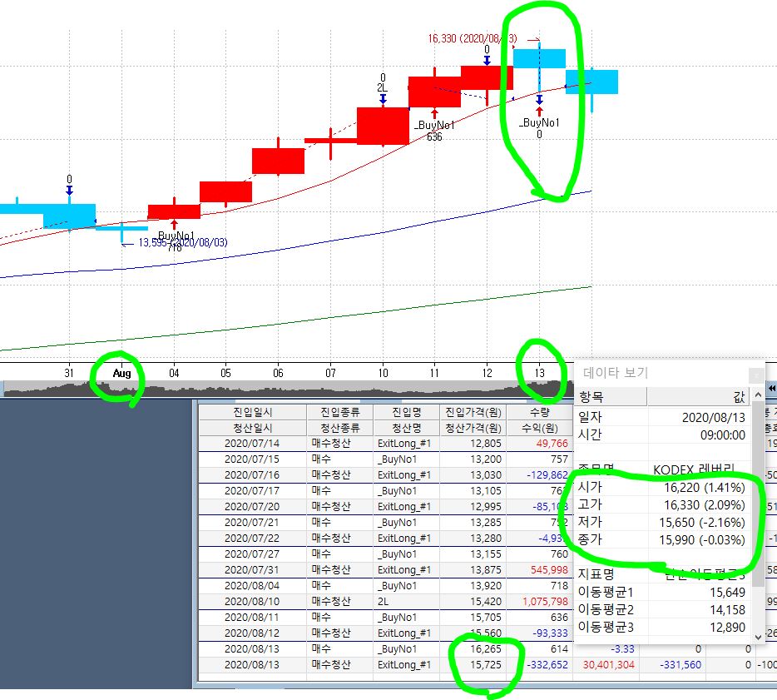Click the 진입가격(원) column header
The width and height of the screenshot is (777, 700).
(x=475, y=411)
